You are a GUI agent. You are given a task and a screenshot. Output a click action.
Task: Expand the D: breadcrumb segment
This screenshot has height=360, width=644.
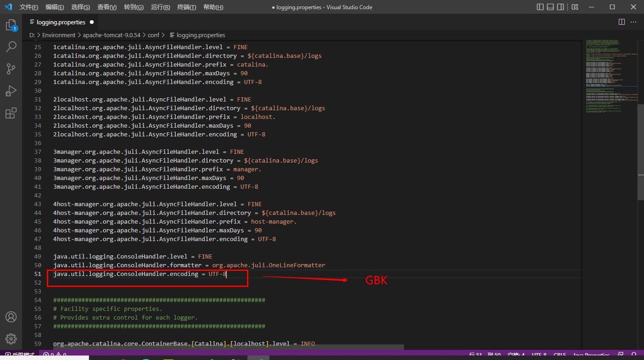coord(32,35)
